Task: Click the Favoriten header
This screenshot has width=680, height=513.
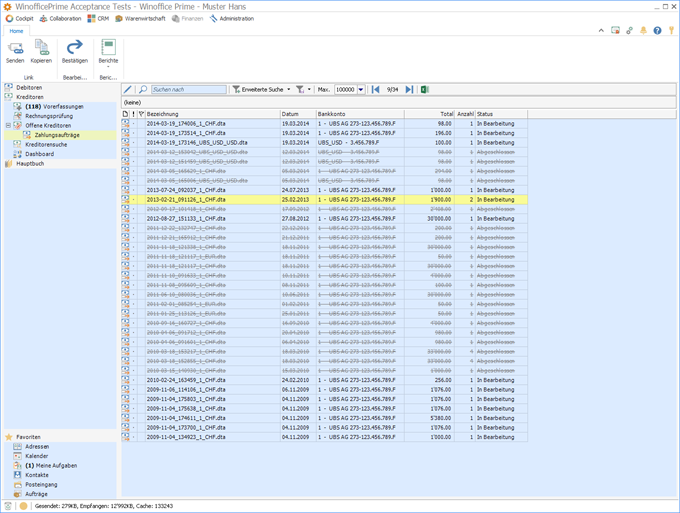Action: (28, 437)
